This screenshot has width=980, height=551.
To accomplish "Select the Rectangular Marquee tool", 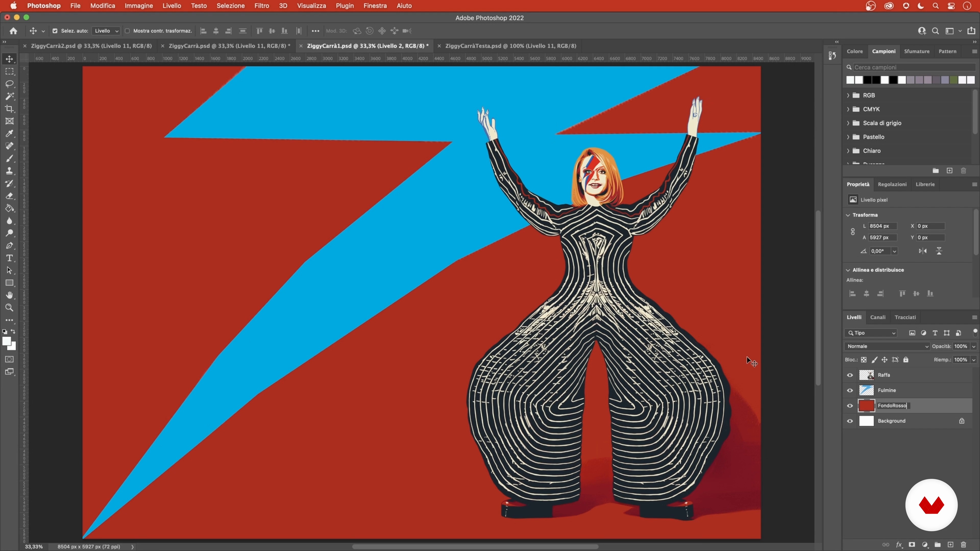I will point(9,71).
